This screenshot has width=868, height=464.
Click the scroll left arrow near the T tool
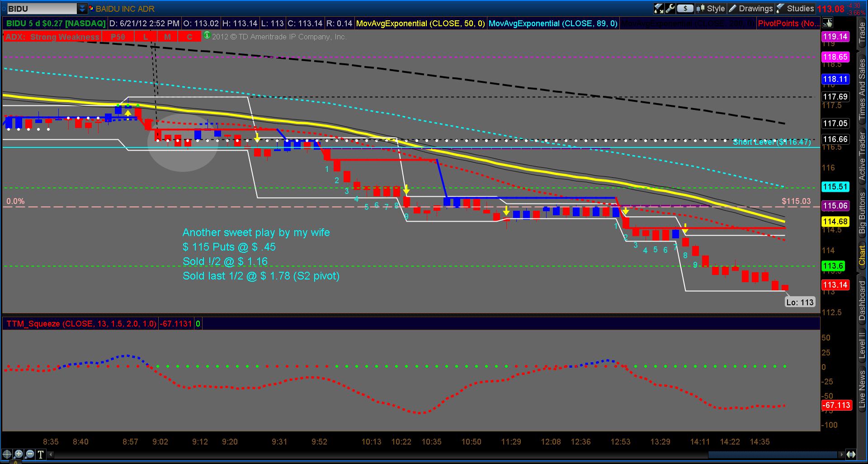click(x=51, y=455)
